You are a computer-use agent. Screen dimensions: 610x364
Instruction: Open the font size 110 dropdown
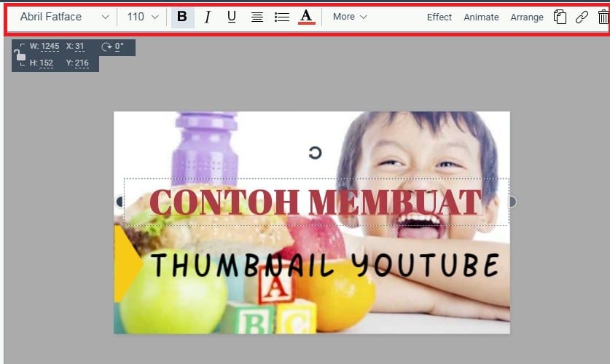[x=142, y=17]
